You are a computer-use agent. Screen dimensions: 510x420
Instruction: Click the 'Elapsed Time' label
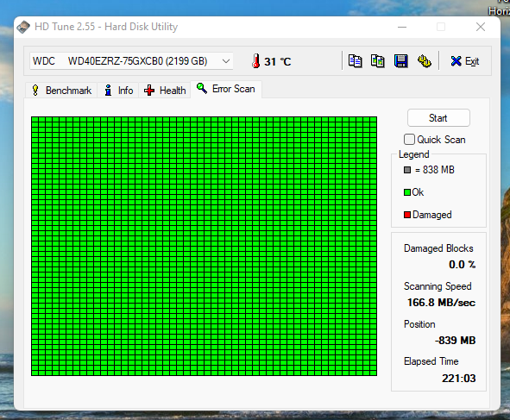[431, 361]
